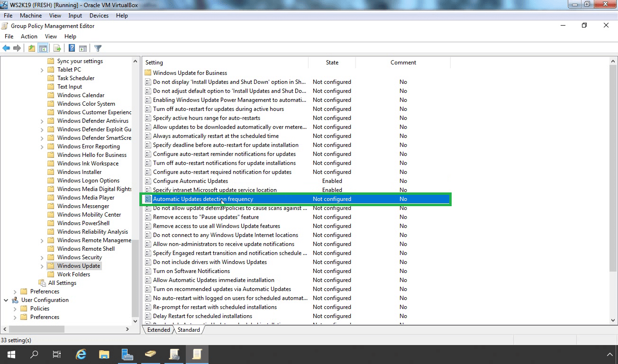Image resolution: width=618 pixels, height=364 pixels.
Task: Expand the Tablet PC tree node
Action: coord(42,70)
